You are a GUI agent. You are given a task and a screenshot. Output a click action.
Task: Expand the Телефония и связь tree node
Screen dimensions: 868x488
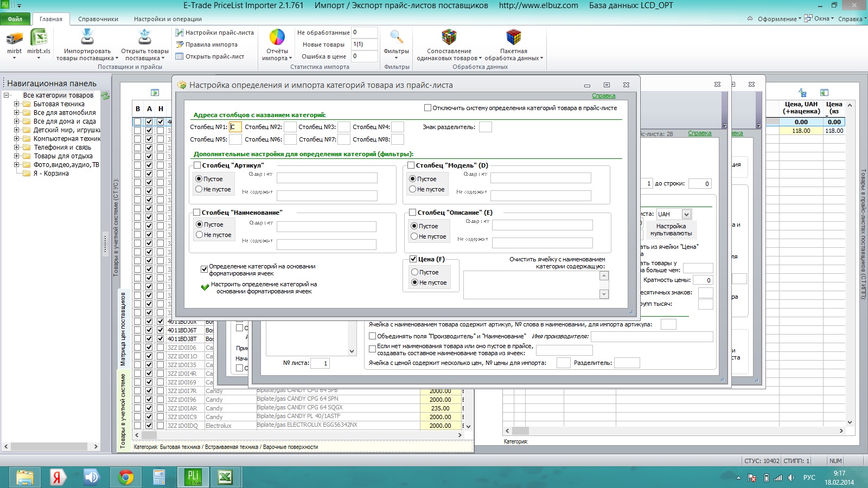click(x=16, y=147)
